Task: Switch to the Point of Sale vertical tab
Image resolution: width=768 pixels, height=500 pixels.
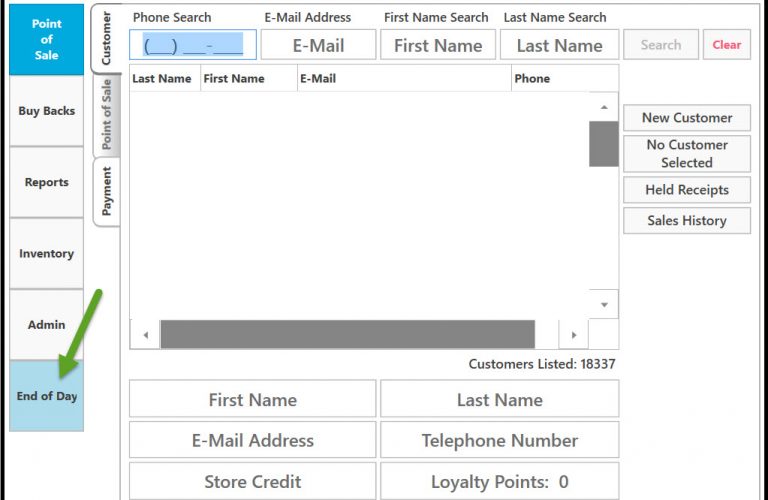Action: click(x=106, y=115)
